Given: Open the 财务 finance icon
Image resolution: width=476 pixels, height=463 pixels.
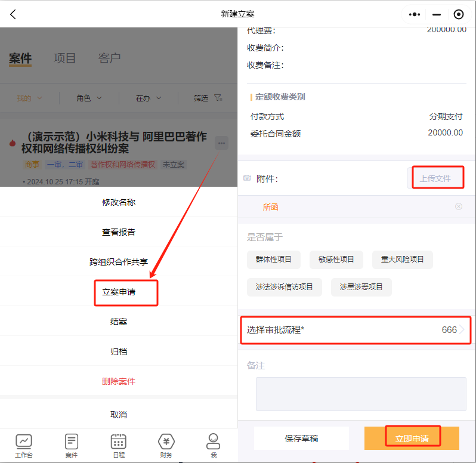Looking at the screenshot, I should 166,442.
